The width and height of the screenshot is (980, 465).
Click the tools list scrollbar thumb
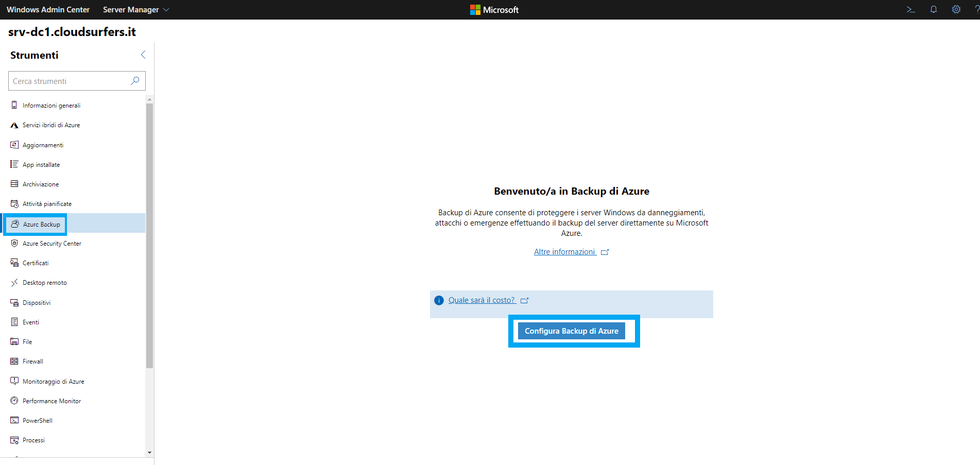150,236
